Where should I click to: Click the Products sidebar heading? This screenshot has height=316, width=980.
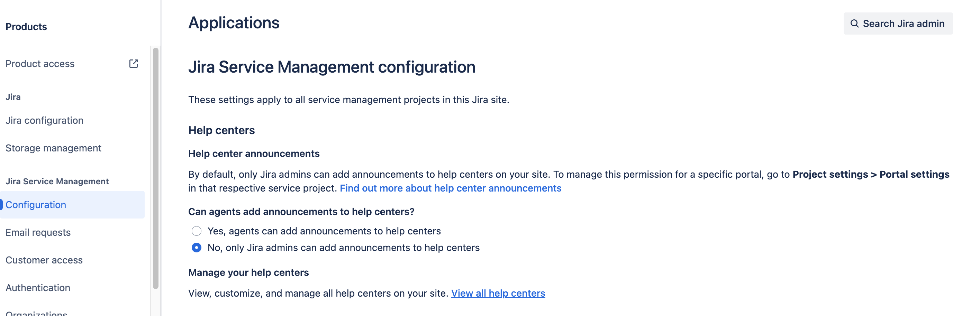click(26, 27)
